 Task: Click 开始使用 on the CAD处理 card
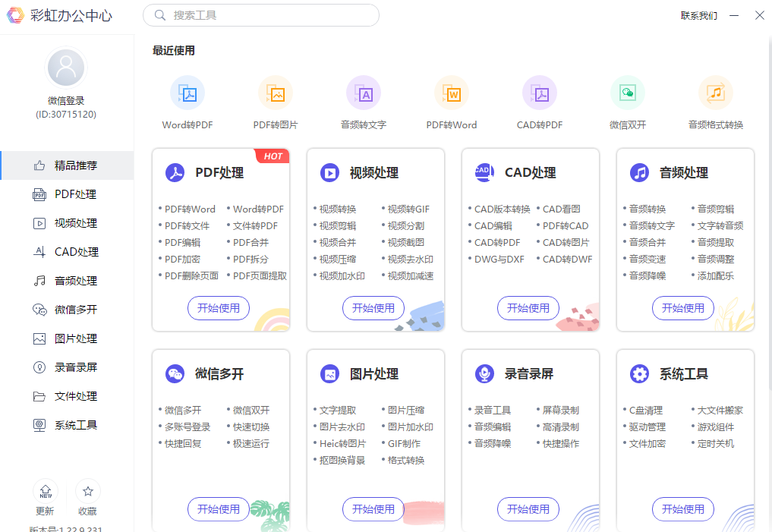[x=528, y=308]
